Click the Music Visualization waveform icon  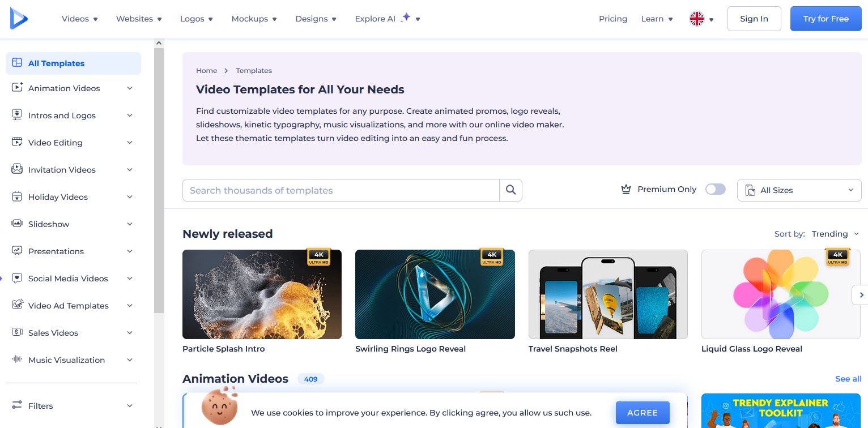click(x=18, y=360)
